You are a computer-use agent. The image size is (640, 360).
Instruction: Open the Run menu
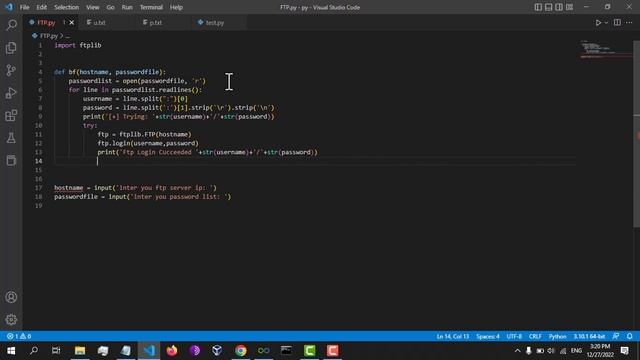pos(127,7)
